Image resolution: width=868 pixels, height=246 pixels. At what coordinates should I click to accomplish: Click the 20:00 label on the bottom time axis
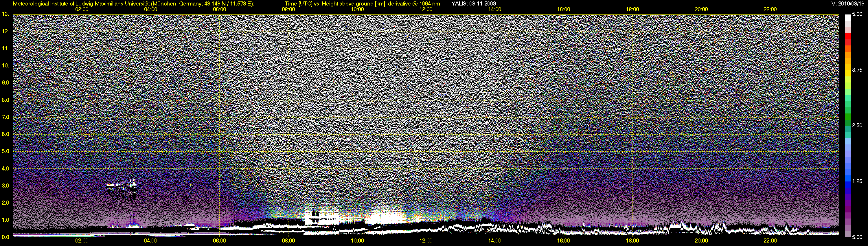point(701,241)
